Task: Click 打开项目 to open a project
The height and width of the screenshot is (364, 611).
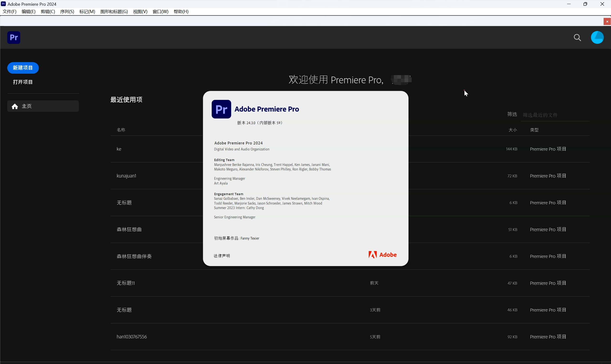Action: point(23,82)
